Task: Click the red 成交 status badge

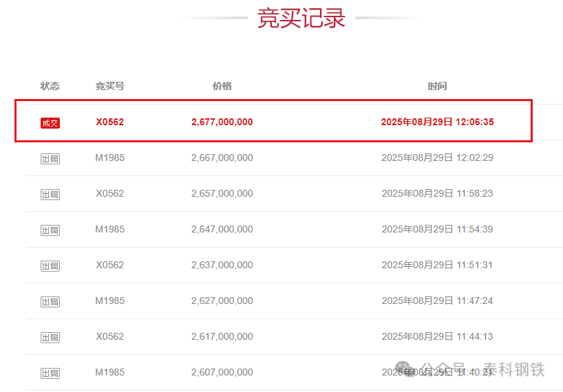Action: [x=50, y=123]
